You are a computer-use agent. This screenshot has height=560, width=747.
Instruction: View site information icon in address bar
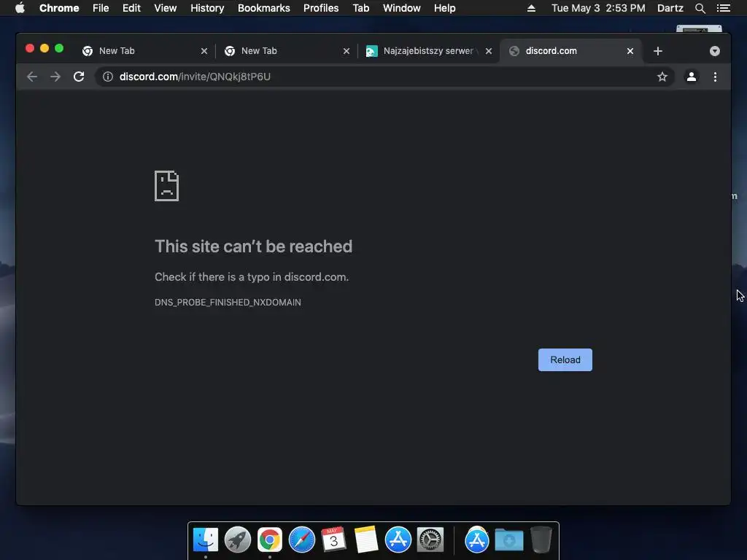108,77
